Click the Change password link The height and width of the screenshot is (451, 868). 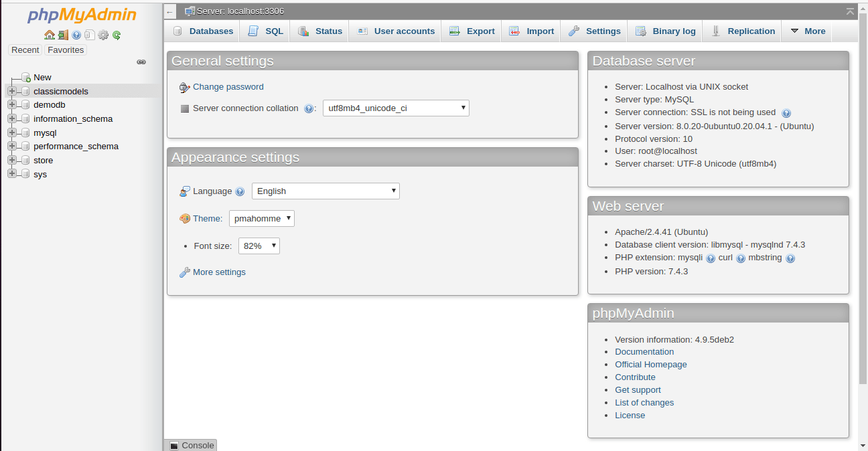tap(228, 87)
